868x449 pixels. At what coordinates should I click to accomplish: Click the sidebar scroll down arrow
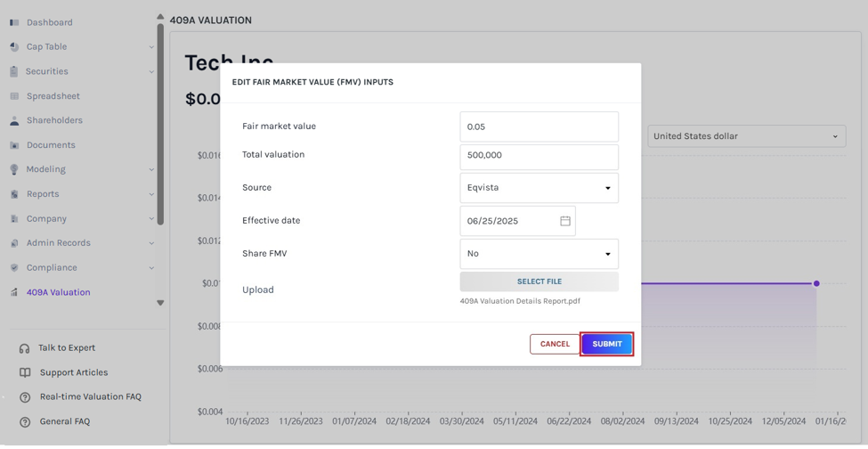[160, 303]
